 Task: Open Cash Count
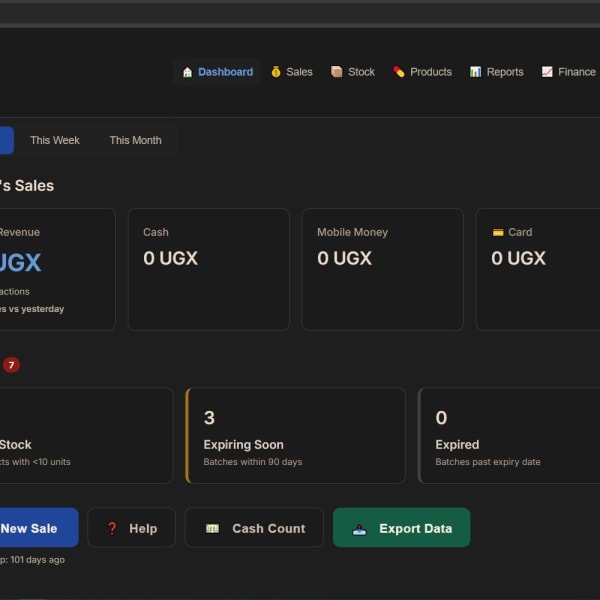pyautogui.click(x=254, y=528)
